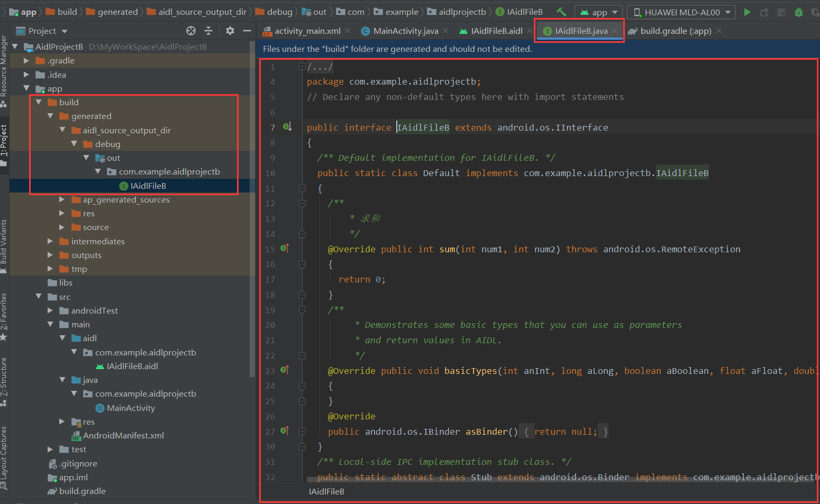
Task: Click the sum method name on line 15
Action: tap(447, 249)
